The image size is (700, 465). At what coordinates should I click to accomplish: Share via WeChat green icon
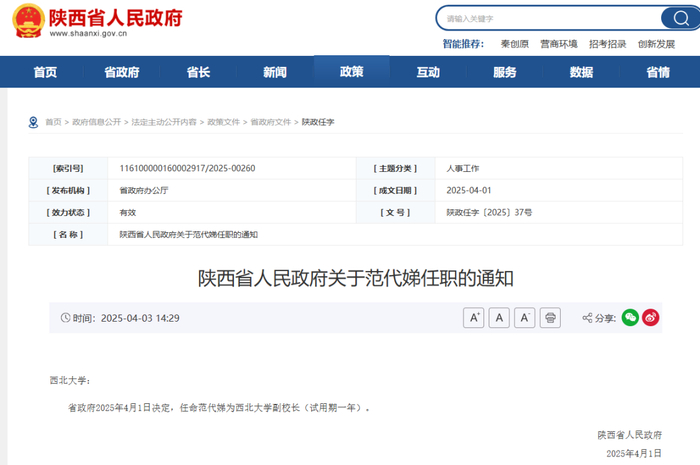coord(630,318)
